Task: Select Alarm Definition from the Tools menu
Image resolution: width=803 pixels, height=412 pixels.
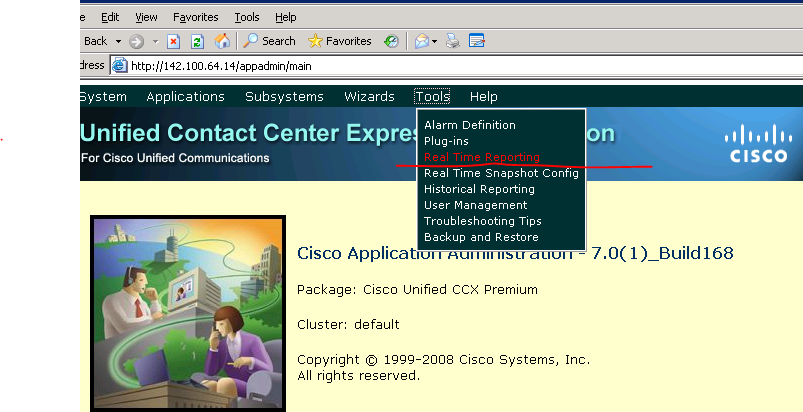Action: coord(470,125)
